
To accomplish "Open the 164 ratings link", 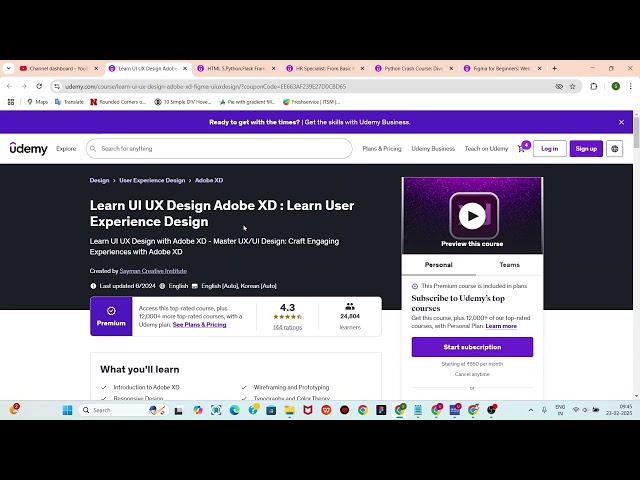I will 287,327.
